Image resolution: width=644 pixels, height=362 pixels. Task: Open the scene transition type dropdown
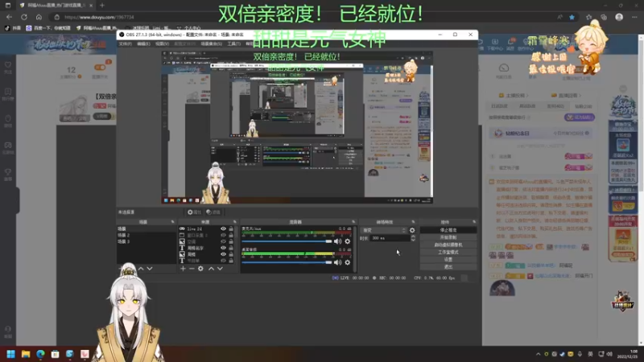point(384,230)
